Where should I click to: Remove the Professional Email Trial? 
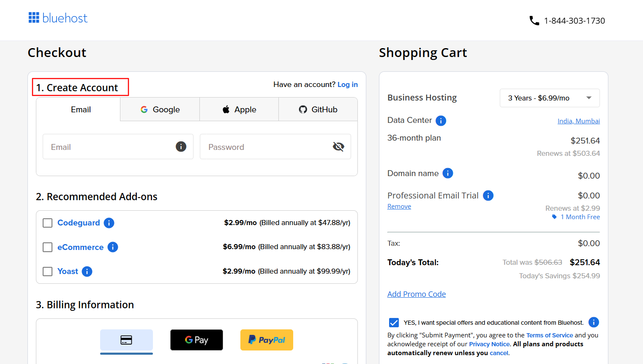point(399,206)
